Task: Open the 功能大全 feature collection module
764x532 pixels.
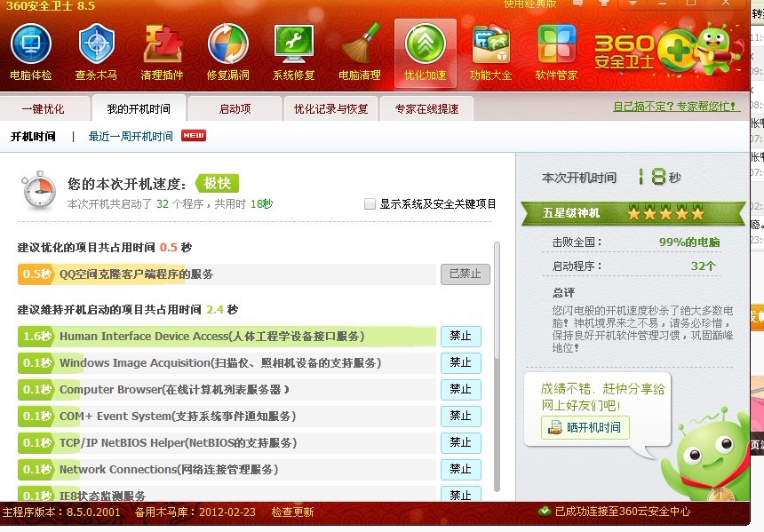Action: click(x=490, y=52)
